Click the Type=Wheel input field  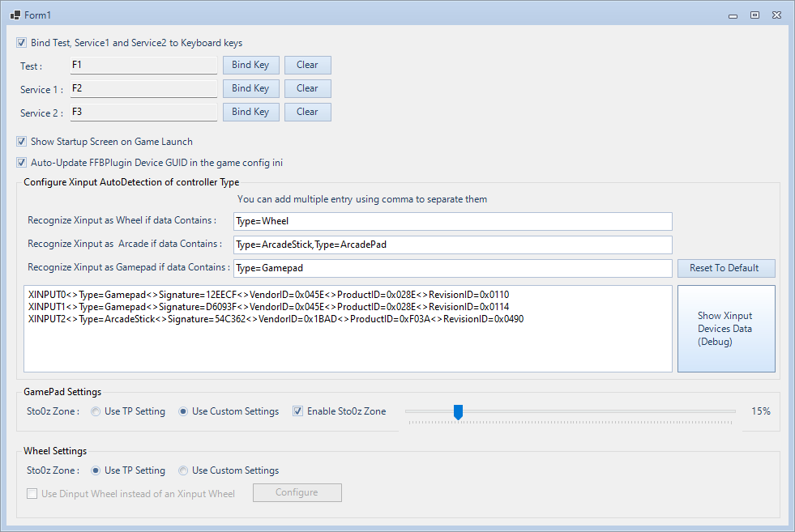point(453,221)
